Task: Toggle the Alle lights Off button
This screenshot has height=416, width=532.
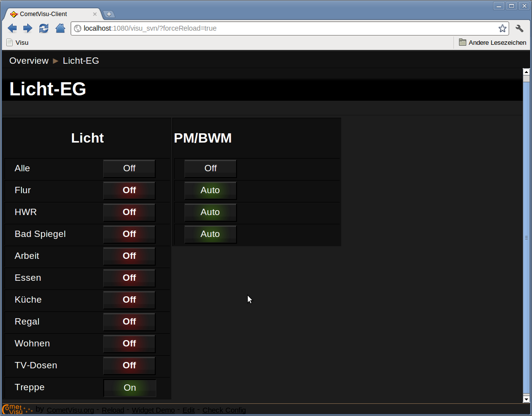Action: point(129,168)
